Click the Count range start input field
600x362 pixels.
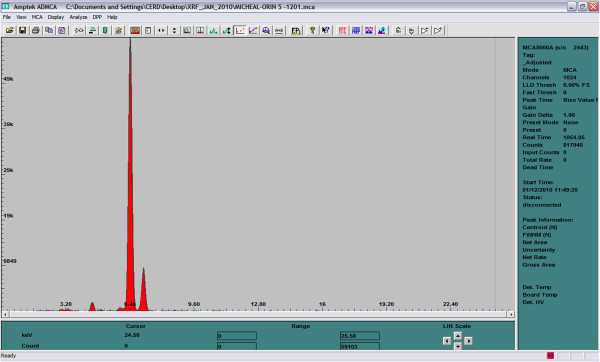[237, 346]
